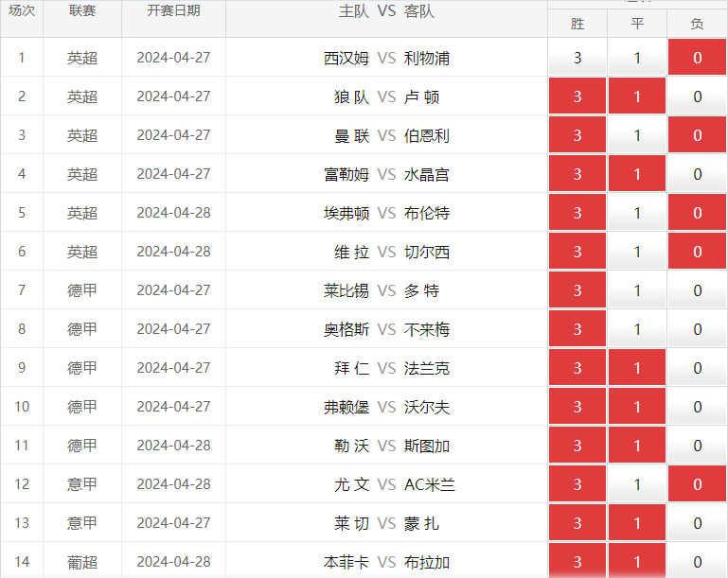Toggle win (3) for 尤文 VS AC米兰
The width and height of the screenshot is (728, 578).
(577, 484)
